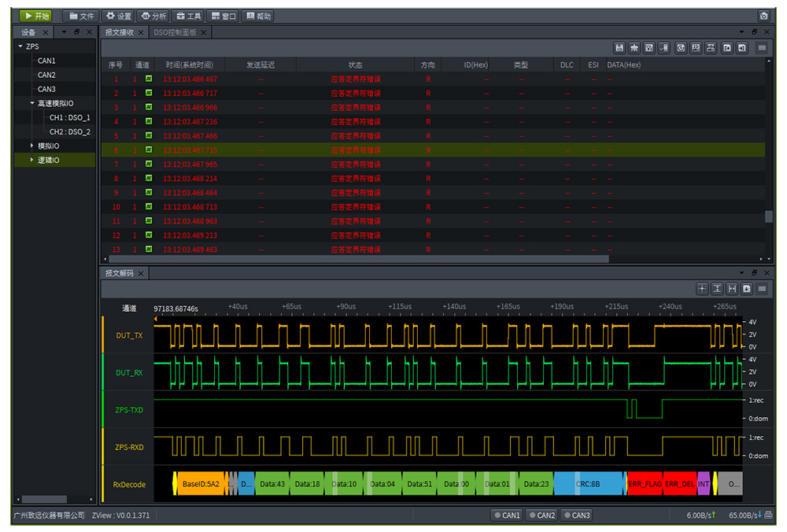Click the network icon at status bar end
Screen dimensions: 787x532
coord(768,515)
